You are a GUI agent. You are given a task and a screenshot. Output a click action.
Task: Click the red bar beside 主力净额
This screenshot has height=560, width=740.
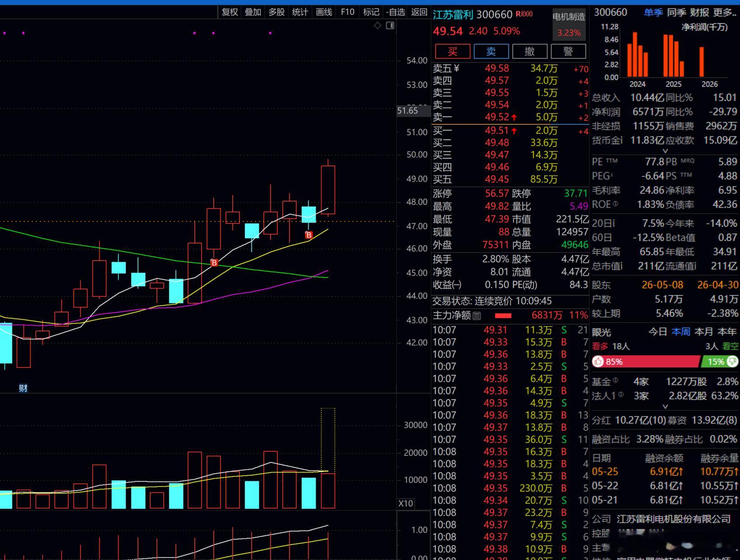503,316
